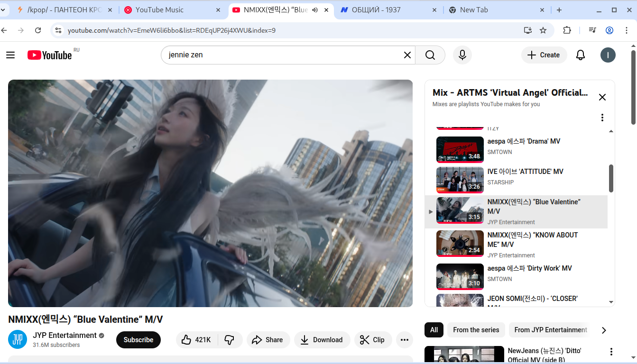Run search with the magnifier button
This screenshot has width=637, height=364.
pyautogui.click(x=430, y=55)
